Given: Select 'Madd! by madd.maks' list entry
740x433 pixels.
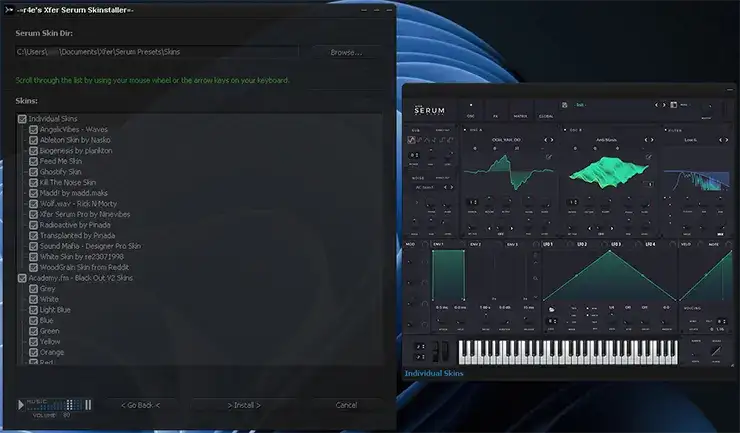Looking at the screenshot, I should (74, 193).
